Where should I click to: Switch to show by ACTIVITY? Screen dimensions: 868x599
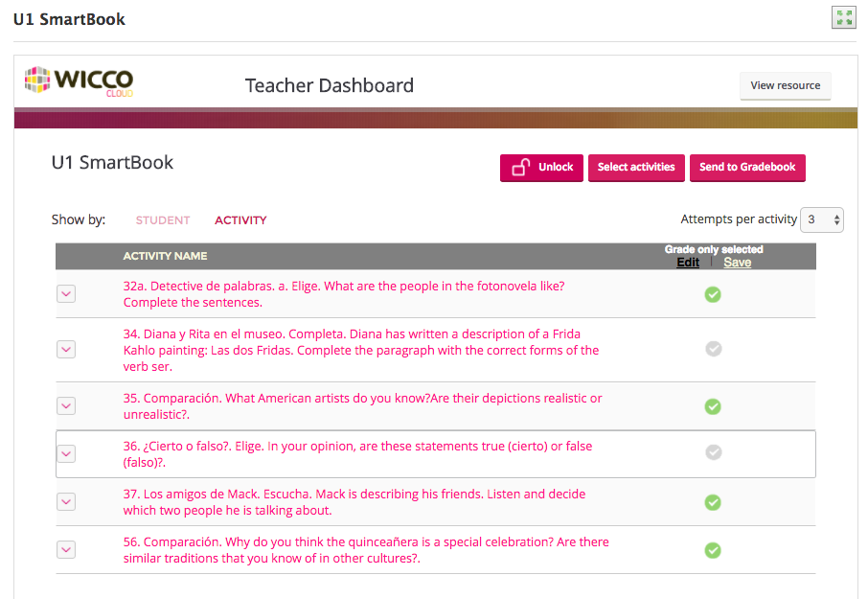(x=240, y=220)
